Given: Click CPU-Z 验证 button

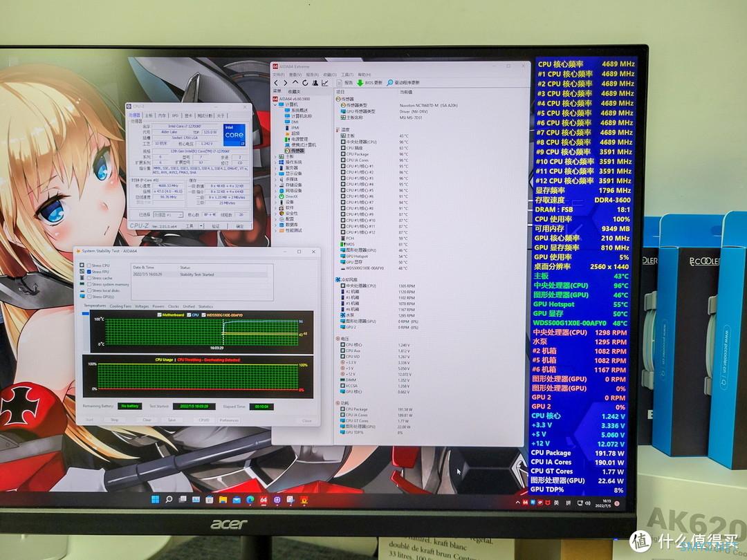Looking at the screenshot, I should [x=216, y=226].
